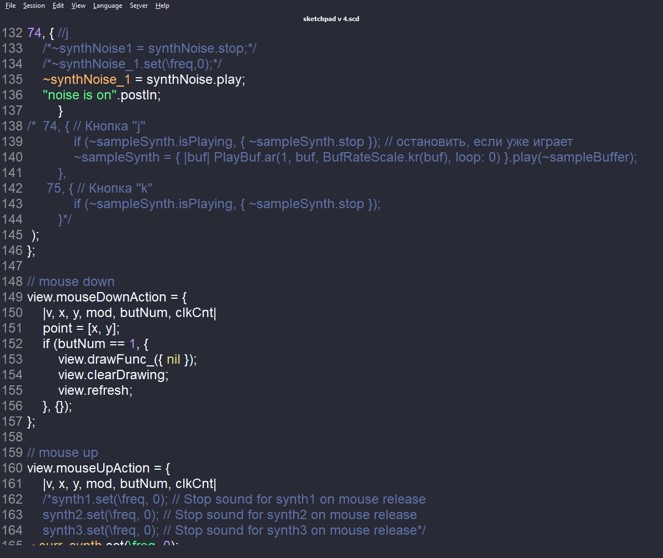Click 'point = [x, y];' on line 151

[81, 328]
